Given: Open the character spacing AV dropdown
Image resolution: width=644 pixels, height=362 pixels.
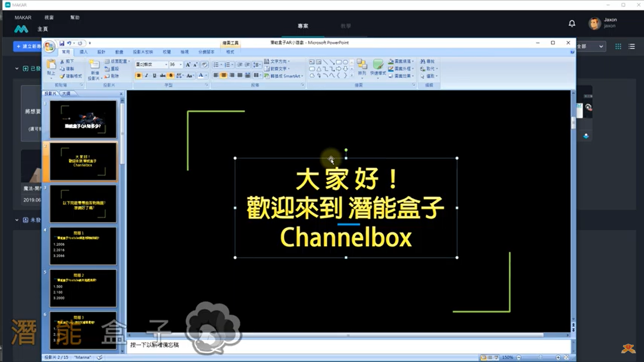Looking at the screenshot, I should (x=180, y=75).
